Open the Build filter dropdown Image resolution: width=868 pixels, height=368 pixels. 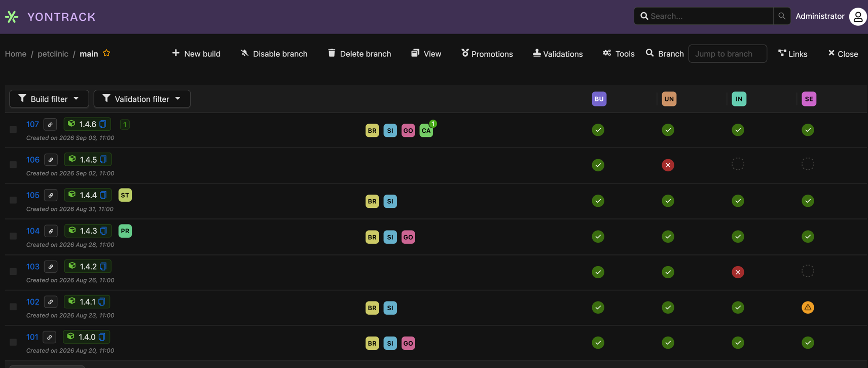(49, 99)
